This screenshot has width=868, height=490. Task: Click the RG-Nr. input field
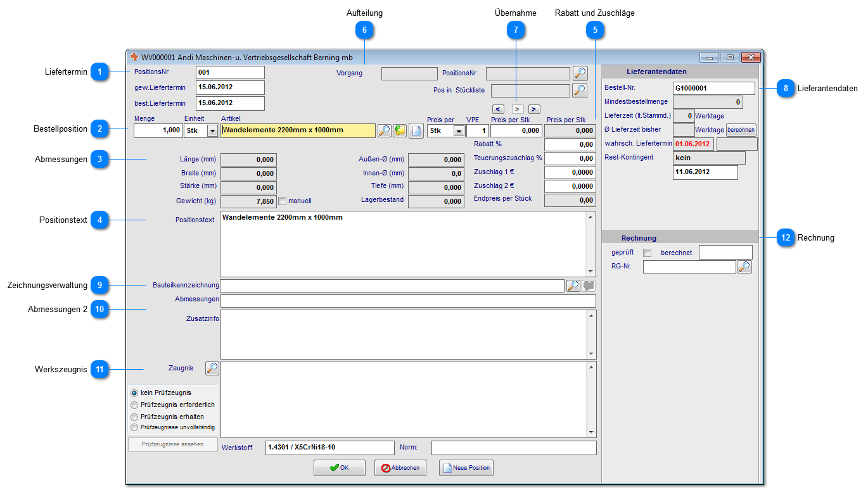point(689,267)
